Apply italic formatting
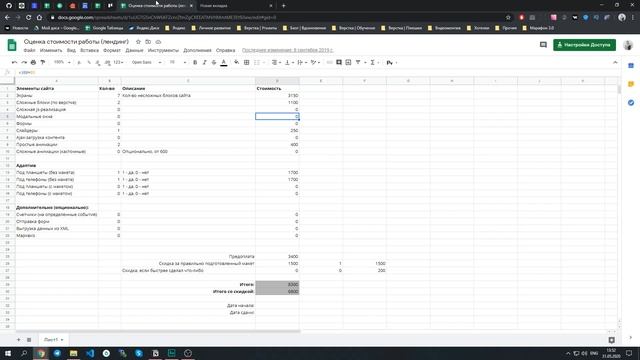Screen dimensions: 640x360 tap(204, 62)
